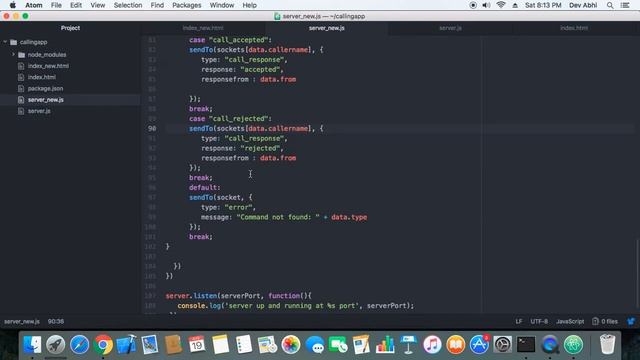The image size is (640, 360).
Task: Open the Packages menu
Action: [x=187, y=5]
